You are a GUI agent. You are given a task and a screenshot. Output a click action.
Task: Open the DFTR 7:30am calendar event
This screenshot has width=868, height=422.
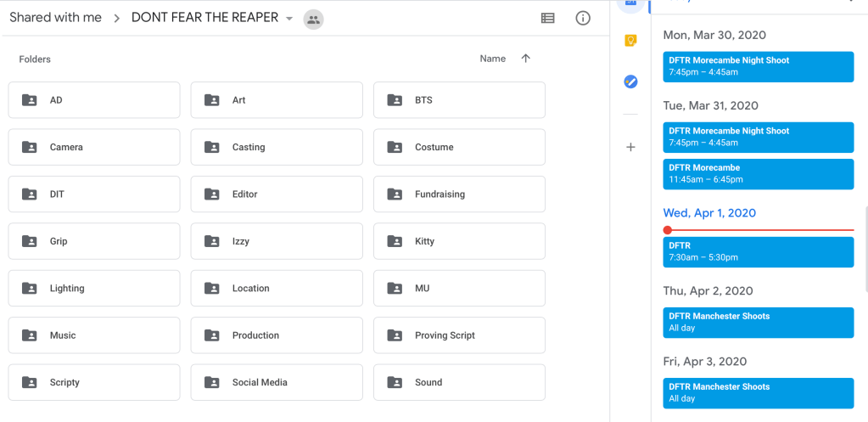pyautogui.click(x=759, y=251)
